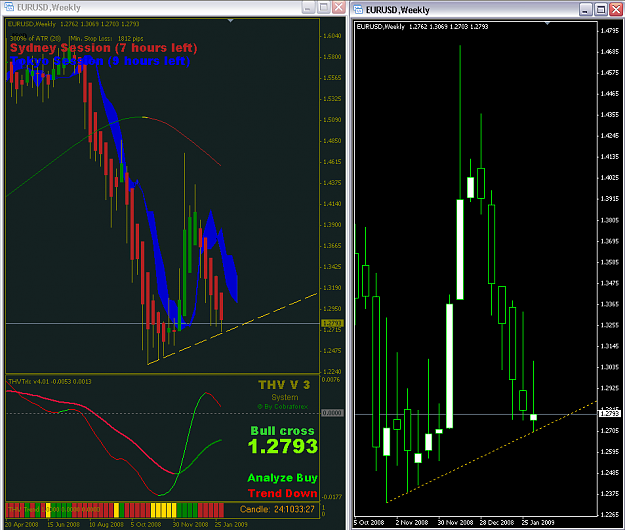This screenshot has height=530, width=625.
Task: Click the OHLC header text in the THV chart
Action: [x=73, y=24]
